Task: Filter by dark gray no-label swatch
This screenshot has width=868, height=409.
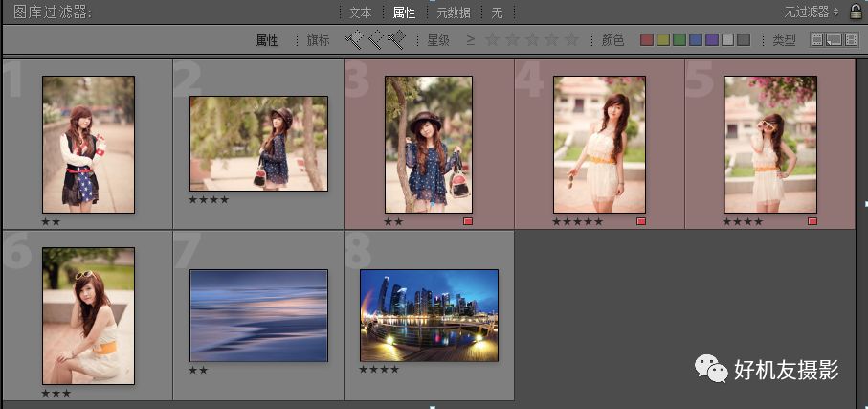Action: 744,40
